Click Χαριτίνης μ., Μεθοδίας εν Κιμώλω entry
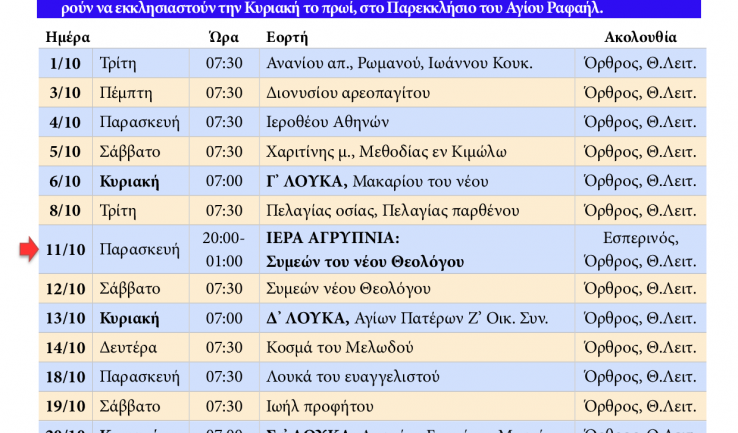This screenshot has width=738, height=433. point(386,152)
